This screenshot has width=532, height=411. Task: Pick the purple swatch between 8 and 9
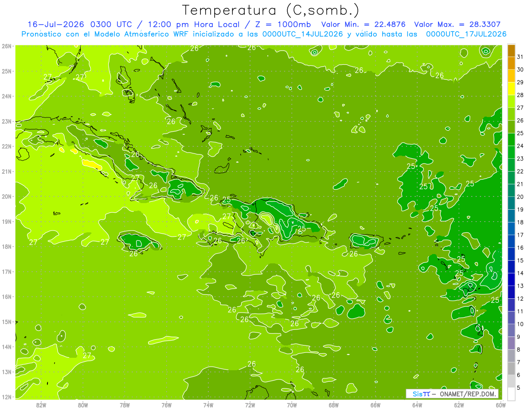pos(511,343)
